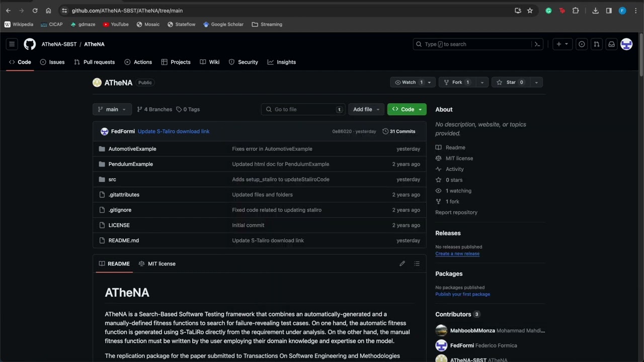Image resolution: width=644 pixels, height=362 pixels.
Task: Open the GitHub hamburger navigation menu
Action: tap(12, 44)
